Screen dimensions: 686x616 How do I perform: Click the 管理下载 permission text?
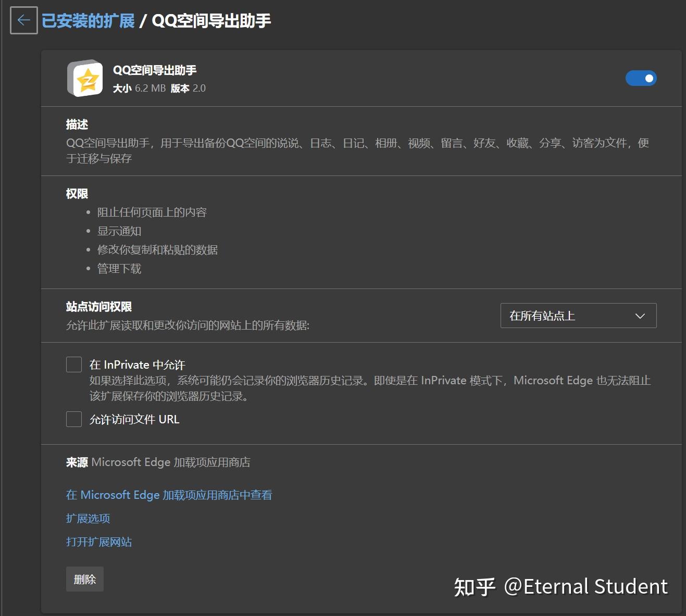119,269
